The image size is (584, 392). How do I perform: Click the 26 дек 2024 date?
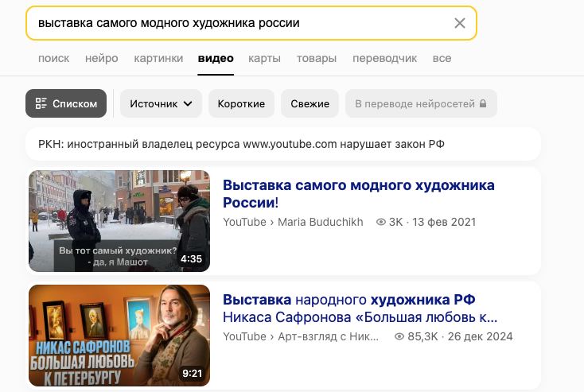click(480, 336)
